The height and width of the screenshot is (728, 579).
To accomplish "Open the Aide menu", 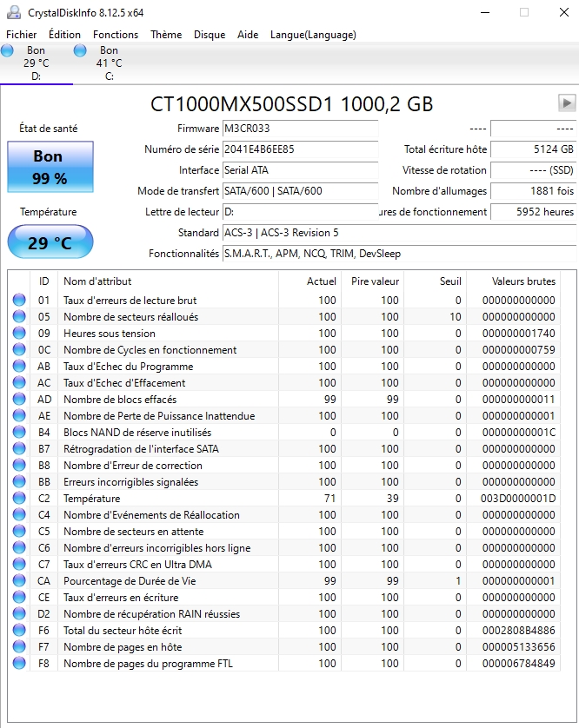I will pyautogui.click(x=248, y=35).
